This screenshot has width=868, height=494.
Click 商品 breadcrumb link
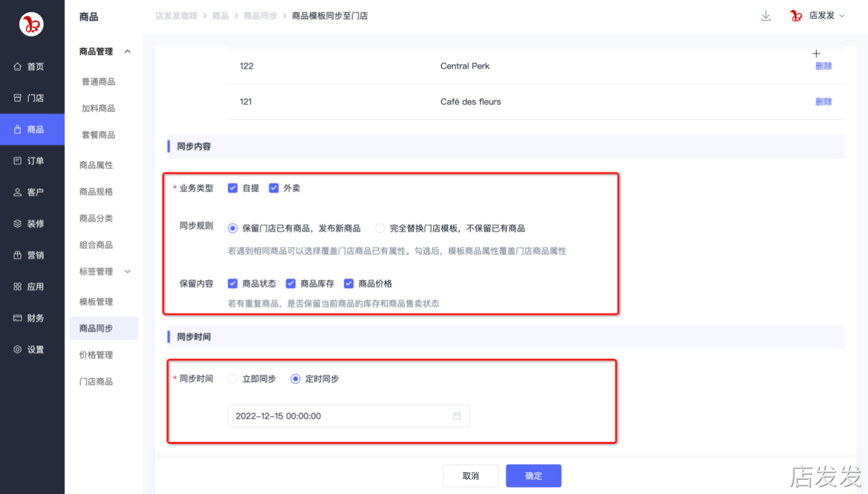pyautogui.click(x=220, y=16)
